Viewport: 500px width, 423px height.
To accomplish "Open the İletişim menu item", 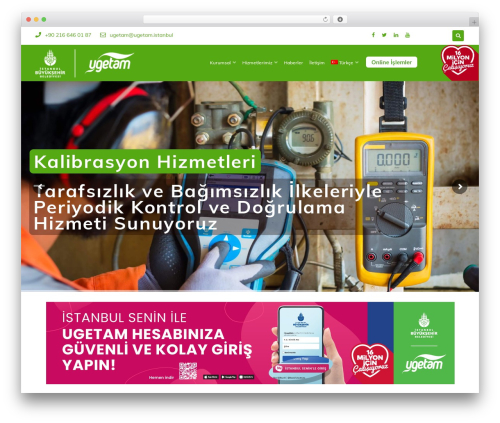I will point(317,63).
